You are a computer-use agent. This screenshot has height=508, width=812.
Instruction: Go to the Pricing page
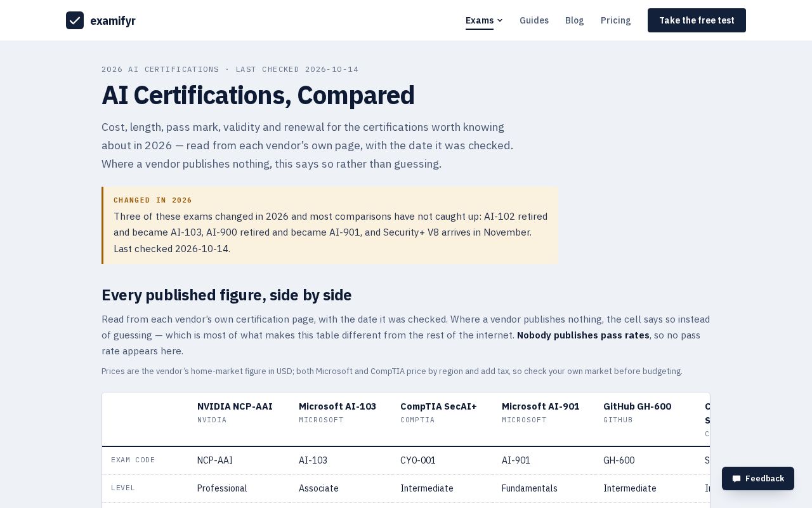pos(616,20)
